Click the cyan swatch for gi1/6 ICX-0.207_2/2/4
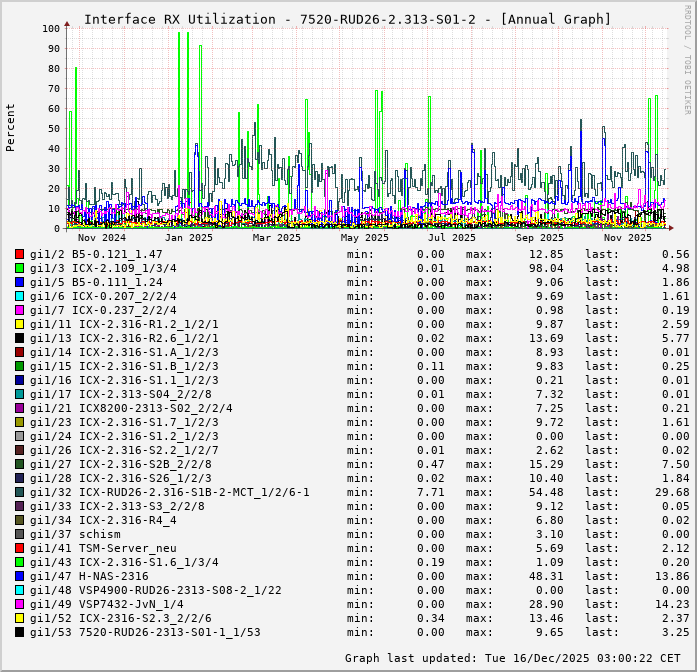 (19, 296)
